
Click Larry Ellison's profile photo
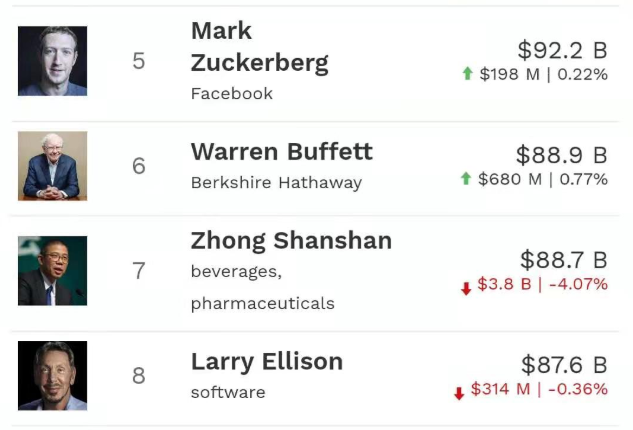tap(52, 375)
